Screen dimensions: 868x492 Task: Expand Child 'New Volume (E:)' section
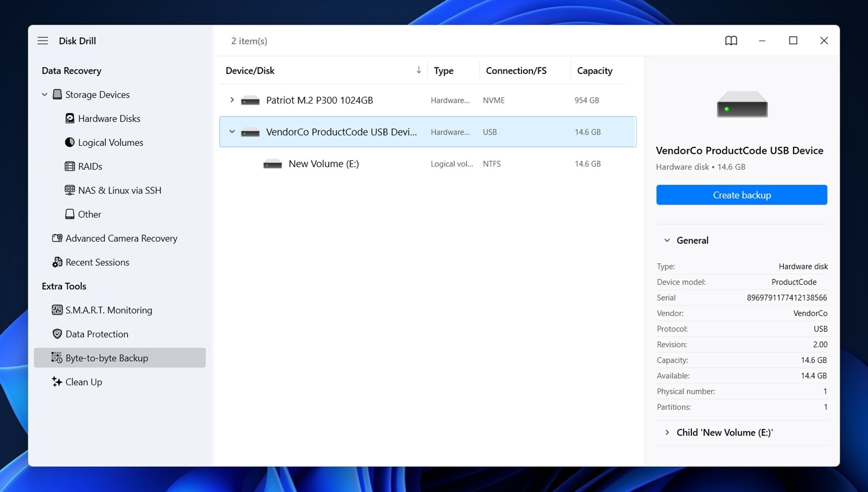(667, 432)
